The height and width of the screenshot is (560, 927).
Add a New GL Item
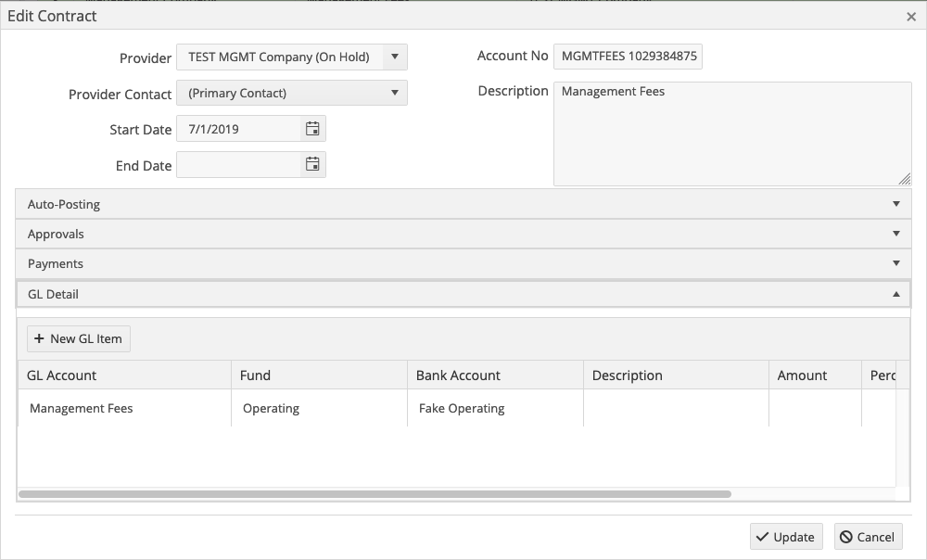point(79,338)
